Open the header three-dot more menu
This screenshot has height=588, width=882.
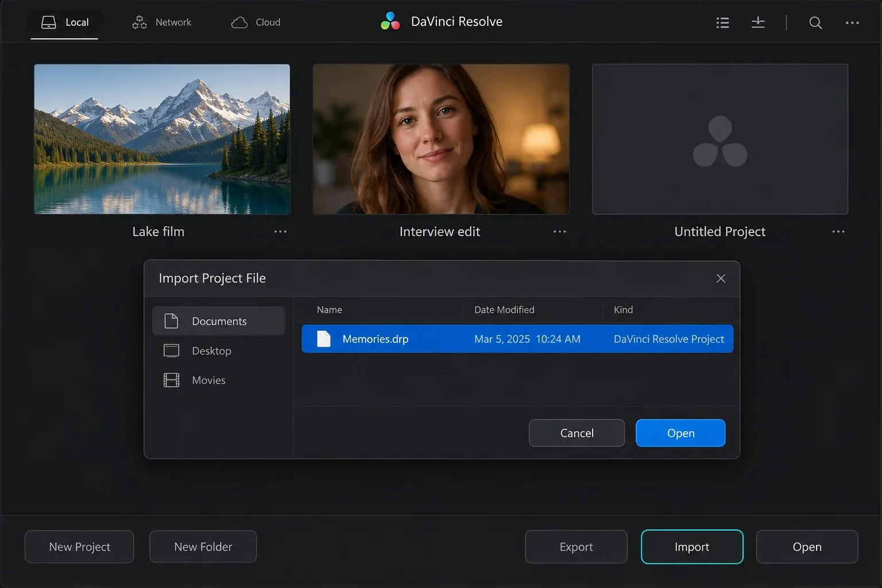[x=852, y=22]
